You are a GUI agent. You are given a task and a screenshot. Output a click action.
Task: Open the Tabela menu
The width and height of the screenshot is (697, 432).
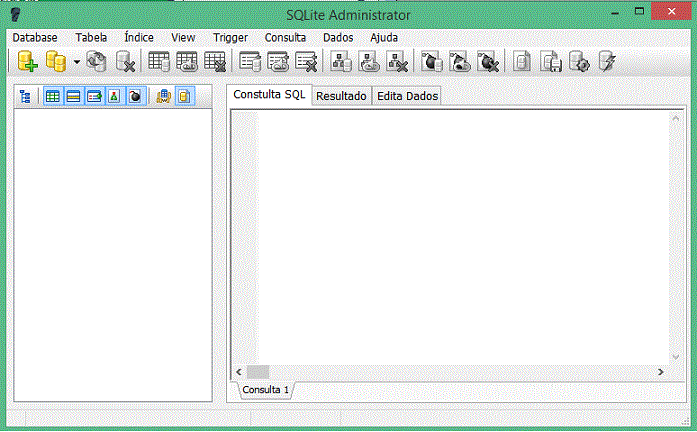(91, 38)
